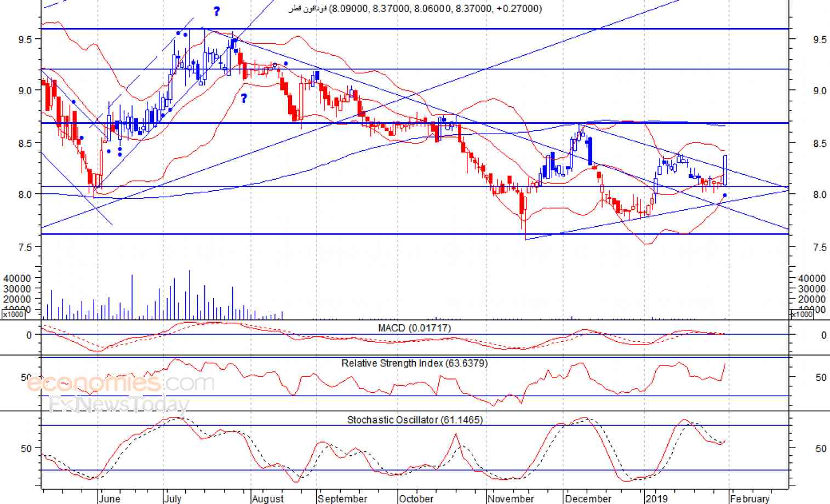Click the August label on the time axis
This screenshot has width=830, height=504.
pyautogui.click(x=268, y=499)
